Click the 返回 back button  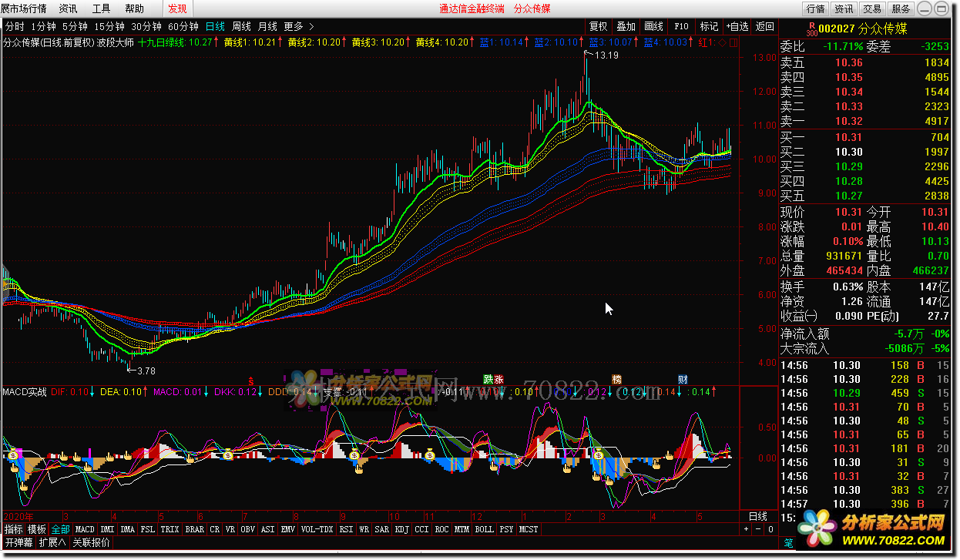coord(764,26)
